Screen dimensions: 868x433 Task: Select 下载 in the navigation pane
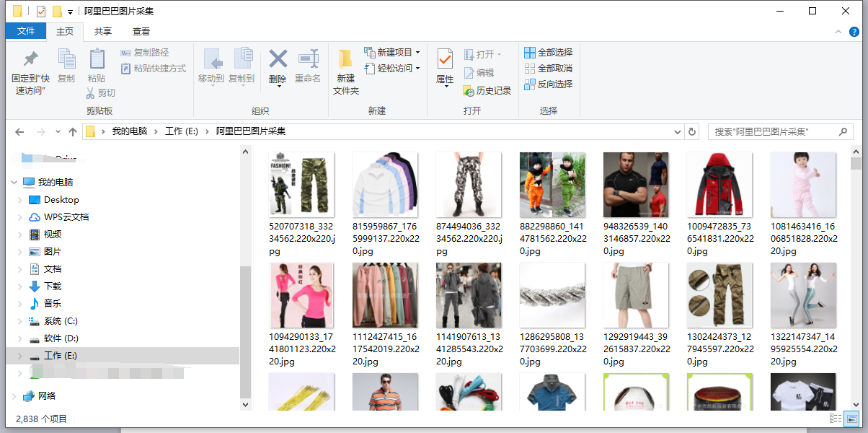pos(53,287)
